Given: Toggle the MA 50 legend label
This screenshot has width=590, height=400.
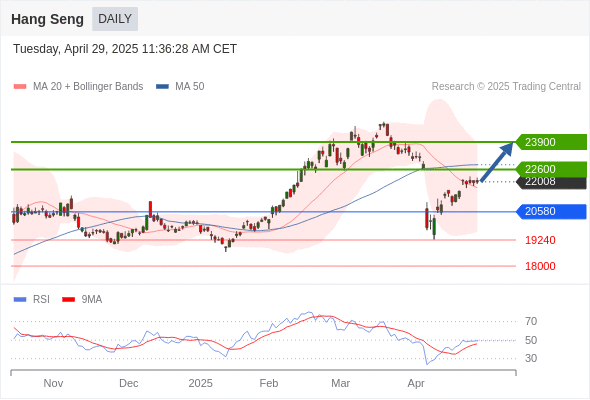Looking at the screenshot, I should [x=190, y=87].
